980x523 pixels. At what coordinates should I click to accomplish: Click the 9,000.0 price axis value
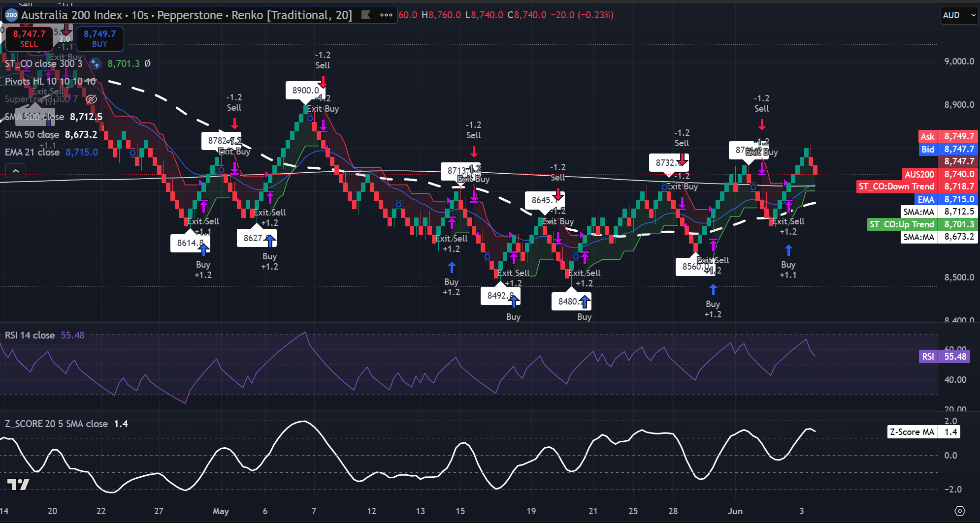pos(959,62)
